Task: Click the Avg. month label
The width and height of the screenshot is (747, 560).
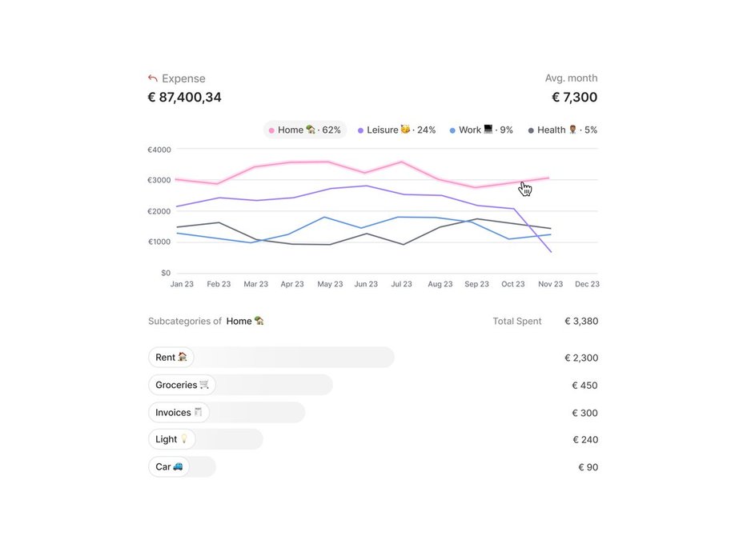Action: click(571, 78)
